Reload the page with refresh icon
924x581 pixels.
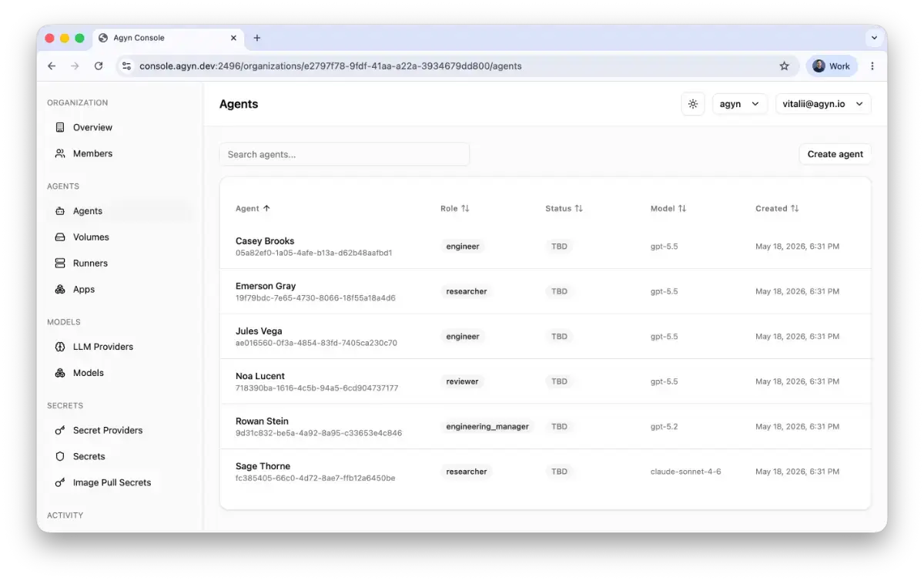coord(99,66)
